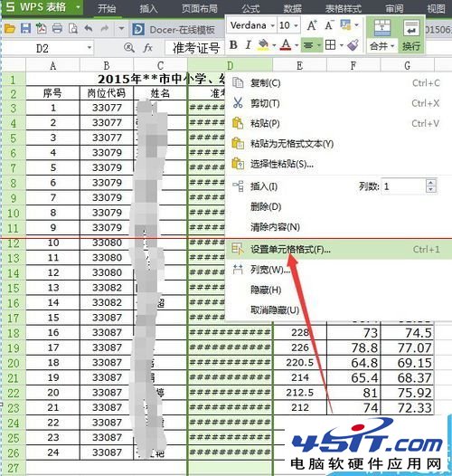Decrease font size in mini toolbar
The height and width of the screenshot is (476, 452).
[x=329, y=25]
